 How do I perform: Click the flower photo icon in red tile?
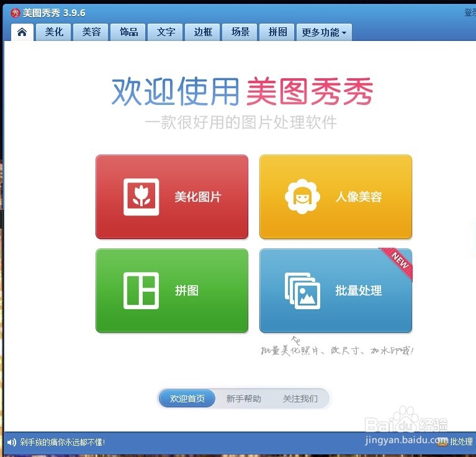point(141,197)
